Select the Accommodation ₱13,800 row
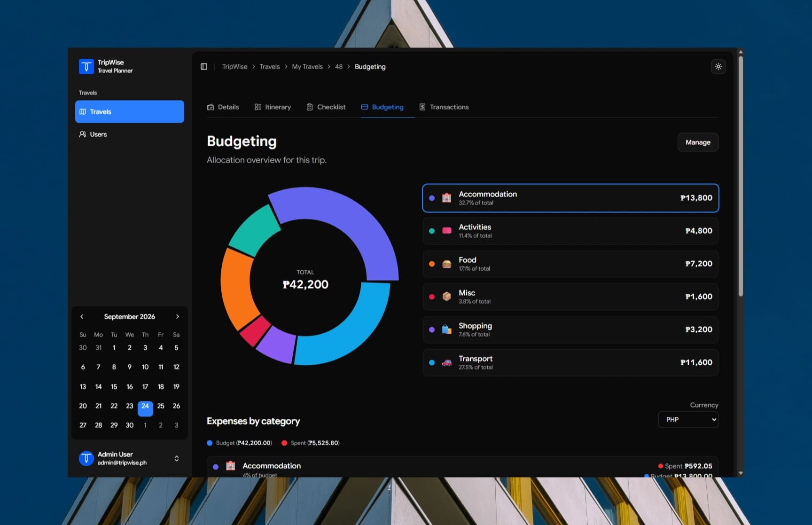The image size is (812, 525). click(x=570, y=198)
